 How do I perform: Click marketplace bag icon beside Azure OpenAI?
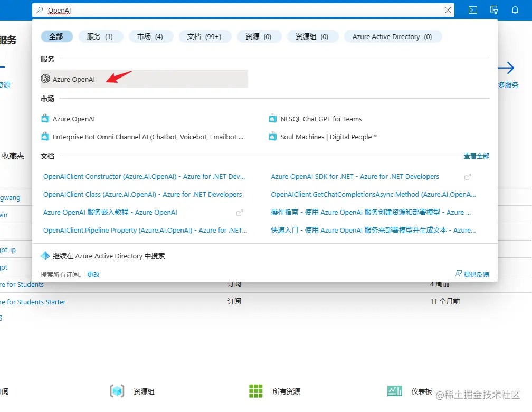[x=45, y=119]
